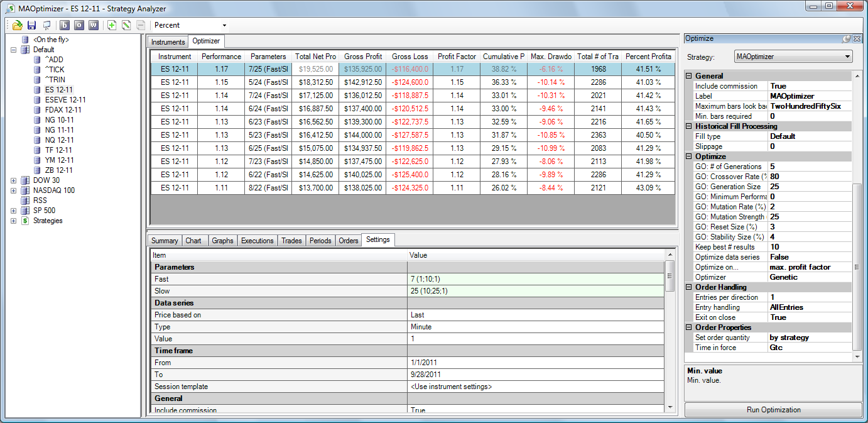Open the Trades tab
The width and height of the screenshot is (868, 423).
(291, 241)
